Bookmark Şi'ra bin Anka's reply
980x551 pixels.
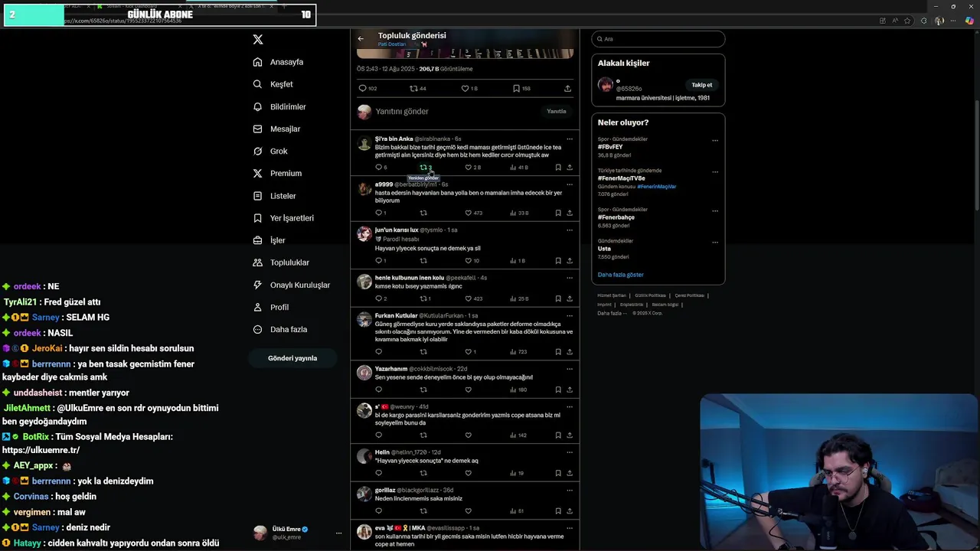pyautogui.click(x=558, y=167)
